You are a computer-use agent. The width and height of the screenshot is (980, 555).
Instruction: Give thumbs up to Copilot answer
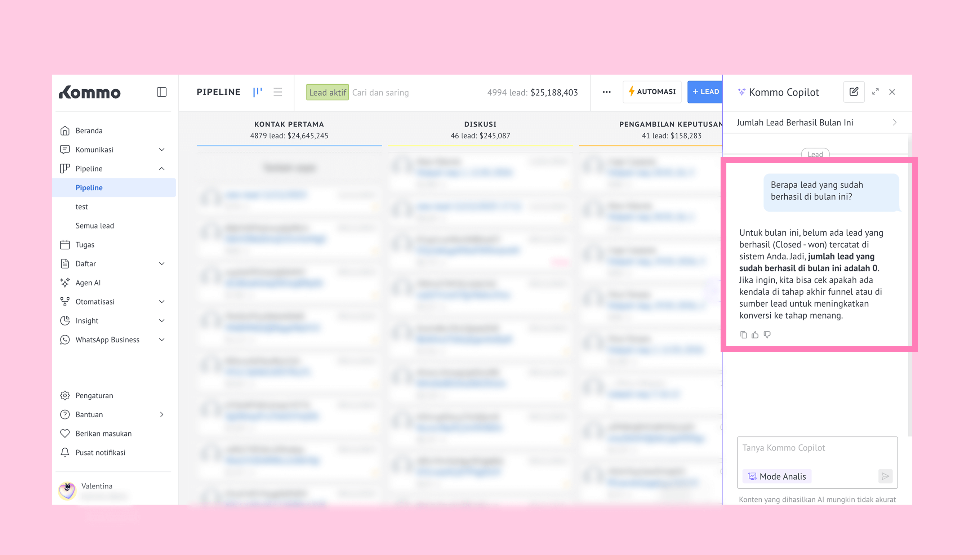tap(755, 335)
